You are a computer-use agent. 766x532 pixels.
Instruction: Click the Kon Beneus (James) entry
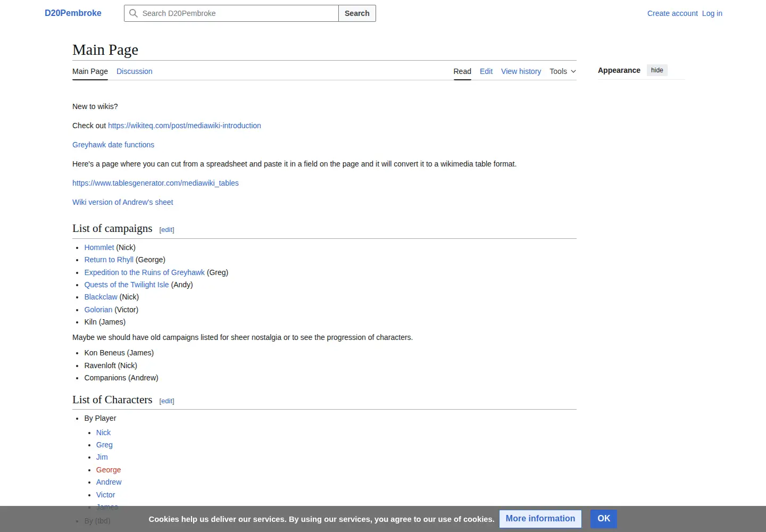[119, 353]
